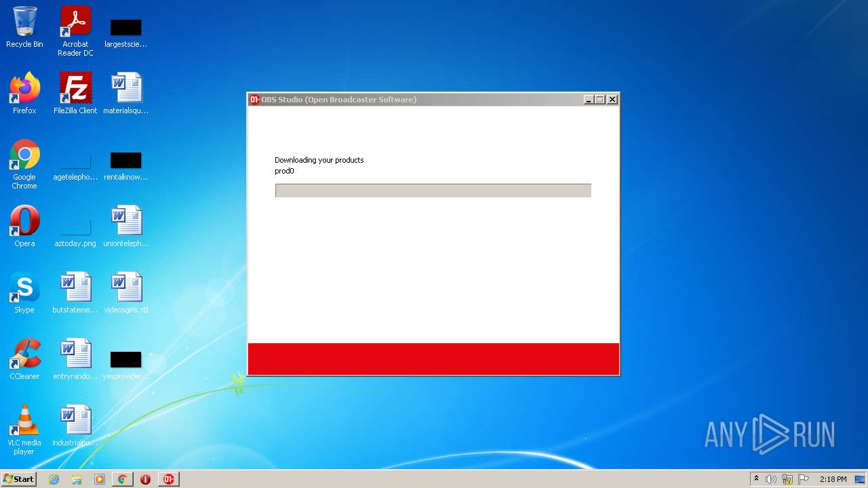The height and width of the screenshot is (488, 868).
Task: Maximize the OBS Studio installer window
Action: pos(600,100)
